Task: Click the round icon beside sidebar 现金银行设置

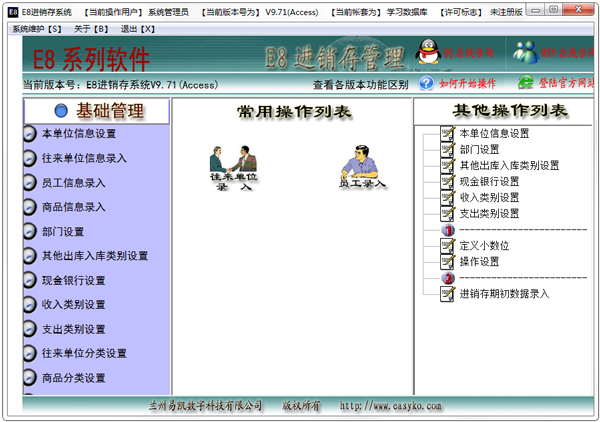Action: click(30, 280)
